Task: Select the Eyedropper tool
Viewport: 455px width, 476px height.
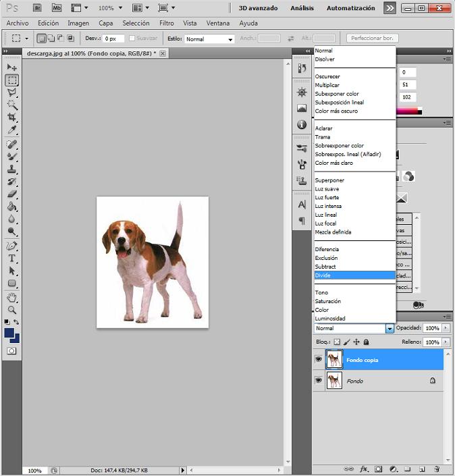Action: click(12, 130)
